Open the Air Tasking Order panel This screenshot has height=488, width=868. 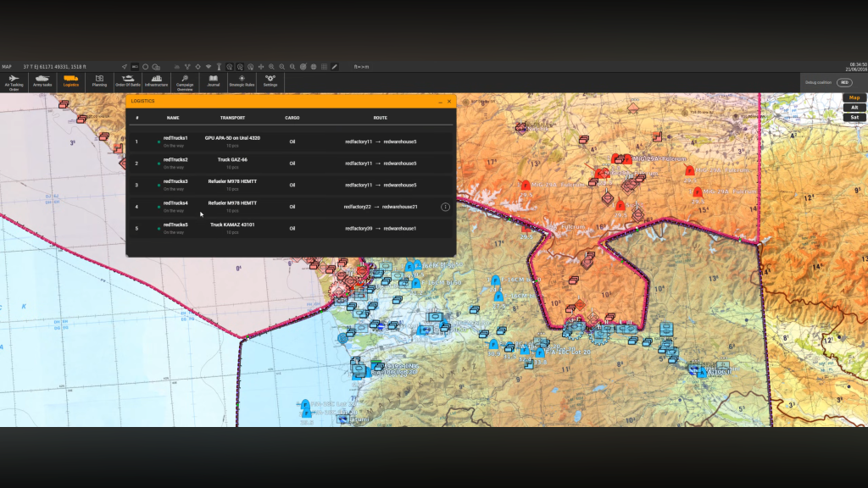click(14, 81)
